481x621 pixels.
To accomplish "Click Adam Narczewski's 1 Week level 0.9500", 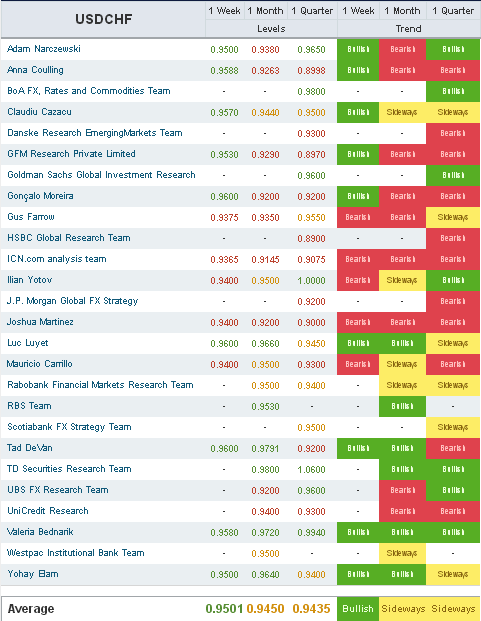I will tap(224, 50).
